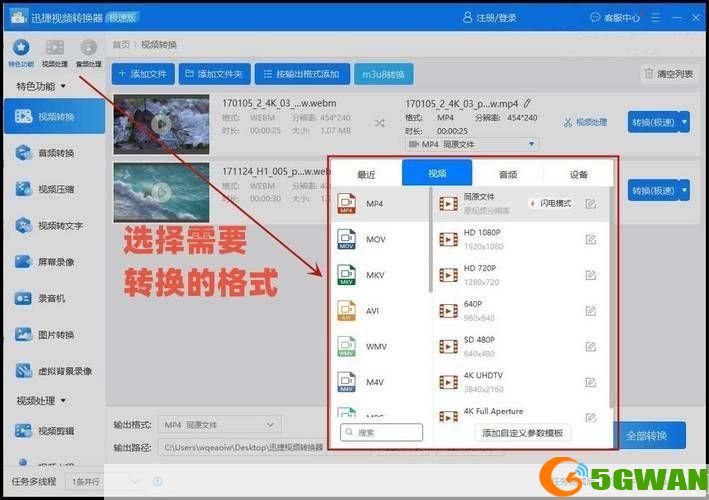Open the 视频处理 top icon tab
Viewport: 709px width, 500px height.
click(55, 53)
